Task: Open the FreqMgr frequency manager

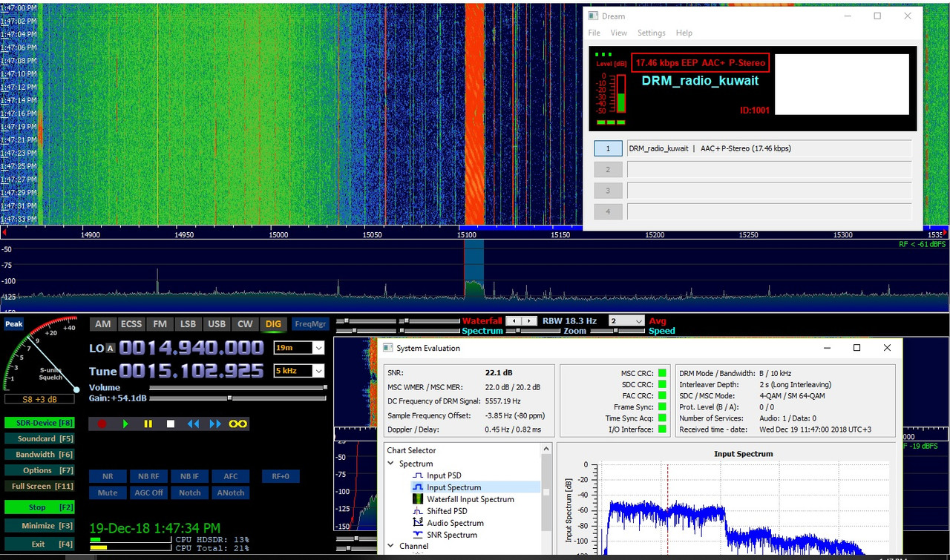Action: pyautogui.click(x=310, y=324)
